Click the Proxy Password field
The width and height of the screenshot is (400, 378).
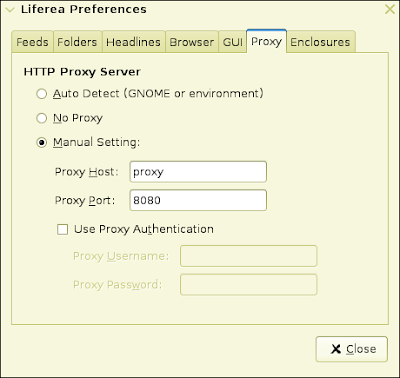(x=249, y=285)
